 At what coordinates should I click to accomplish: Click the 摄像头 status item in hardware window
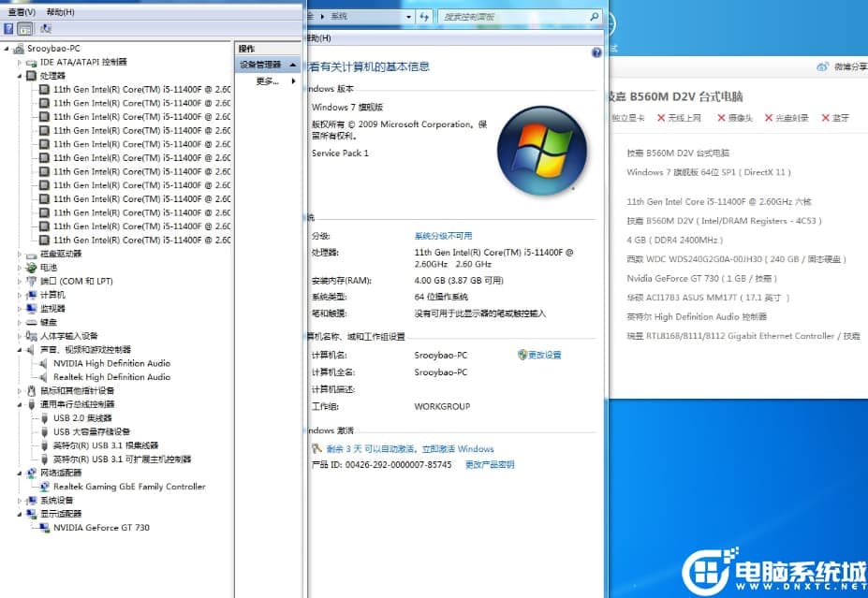[735, 118]
